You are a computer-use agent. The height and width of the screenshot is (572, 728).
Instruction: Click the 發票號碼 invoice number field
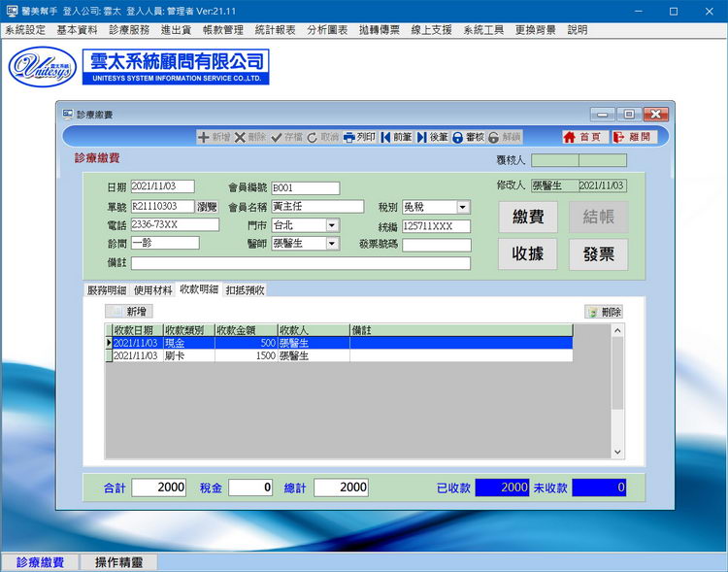coord(437,245)
